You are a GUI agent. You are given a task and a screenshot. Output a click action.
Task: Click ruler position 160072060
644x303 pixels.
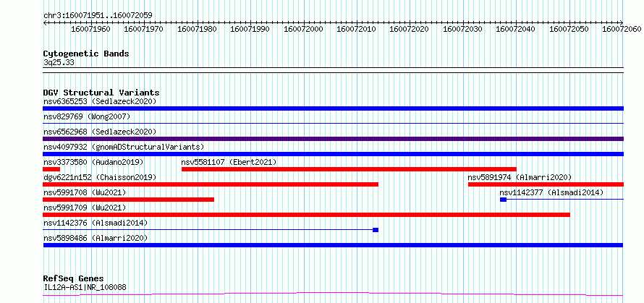(622, 30)
